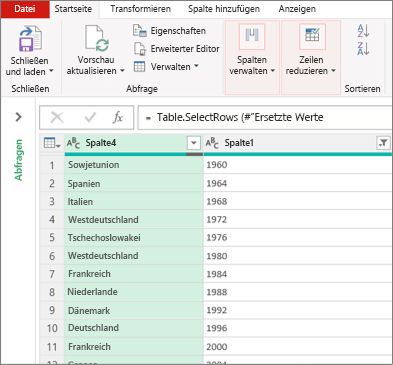
Task: Expand Zeilen reduzieren dropdown arrow
Action: coord(333,71)
